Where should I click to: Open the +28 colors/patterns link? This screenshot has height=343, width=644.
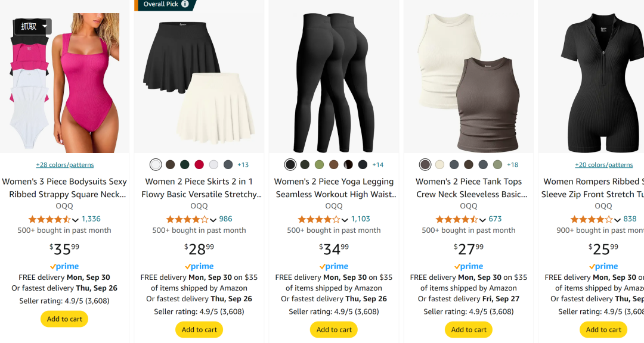click(64, 165)
